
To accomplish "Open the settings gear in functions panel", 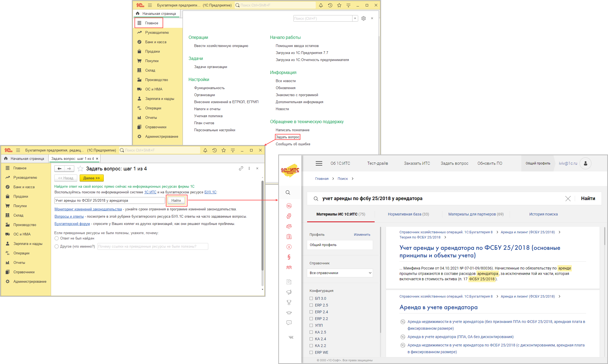I will [364, 18].
